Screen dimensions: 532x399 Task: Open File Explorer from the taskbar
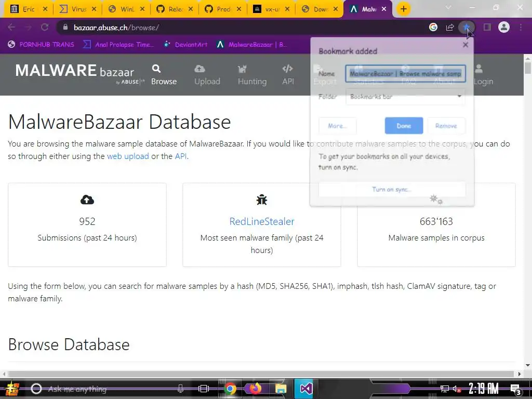click(x=281, y=389)
